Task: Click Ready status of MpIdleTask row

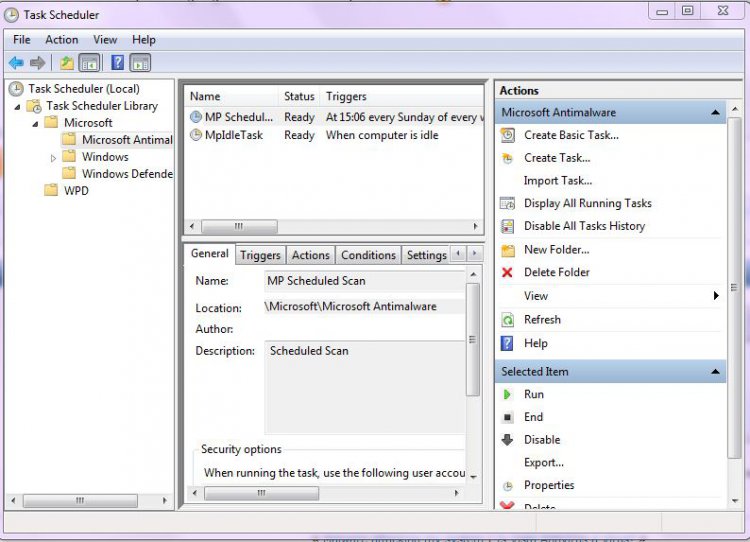Action: pyautogui.click(x=299, y=135)
